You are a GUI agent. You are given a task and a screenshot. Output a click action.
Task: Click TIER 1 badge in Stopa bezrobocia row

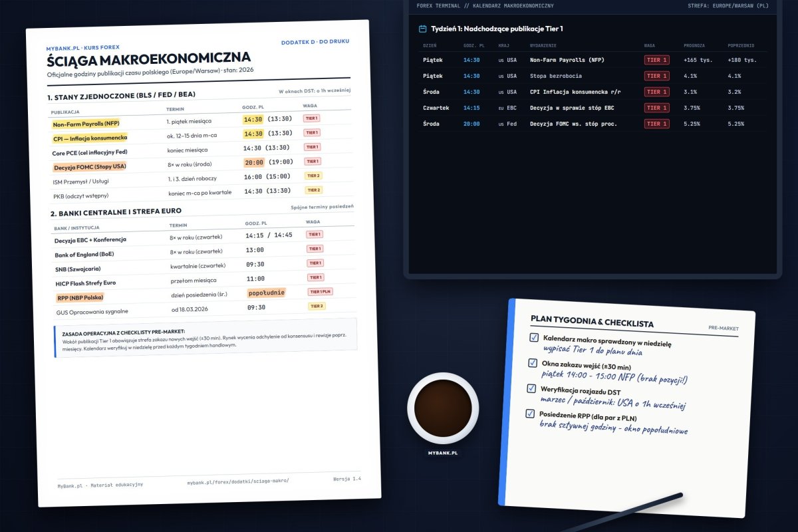point(656,76)
